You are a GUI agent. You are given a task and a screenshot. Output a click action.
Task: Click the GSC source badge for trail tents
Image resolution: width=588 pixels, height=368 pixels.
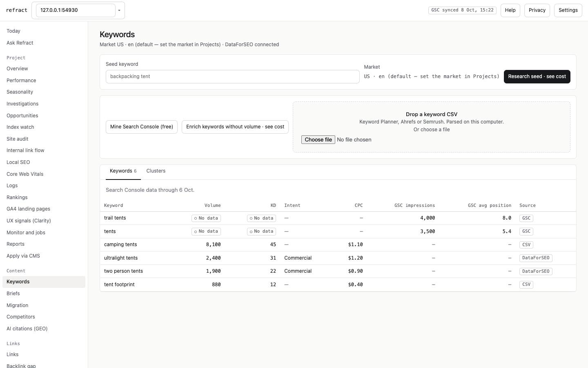(x=526, y=218)
